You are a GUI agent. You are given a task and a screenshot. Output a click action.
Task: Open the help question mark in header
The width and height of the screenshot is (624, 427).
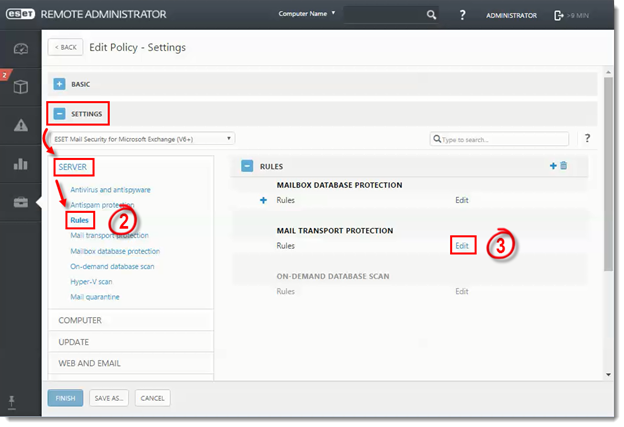[462, 15]
